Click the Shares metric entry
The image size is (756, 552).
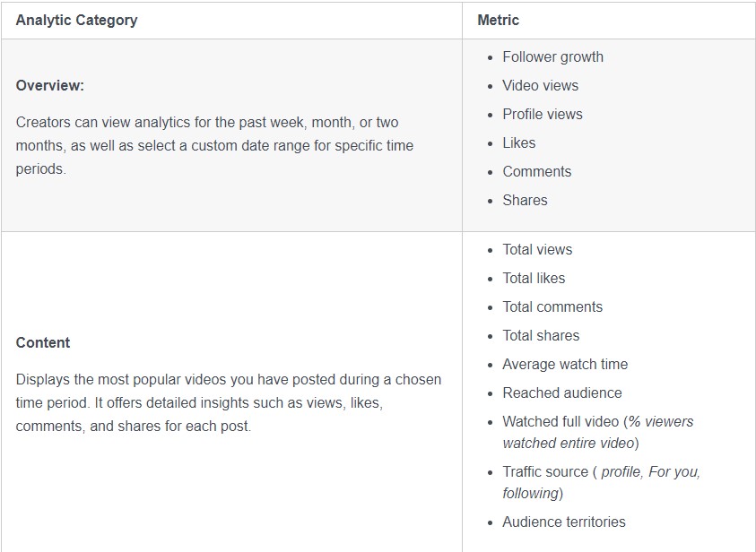tap(525, 200)
